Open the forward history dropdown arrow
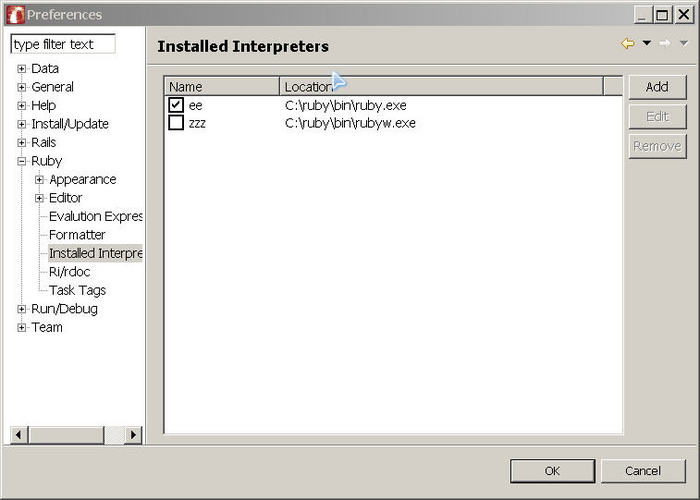700x500 pixels. point(683,43)
